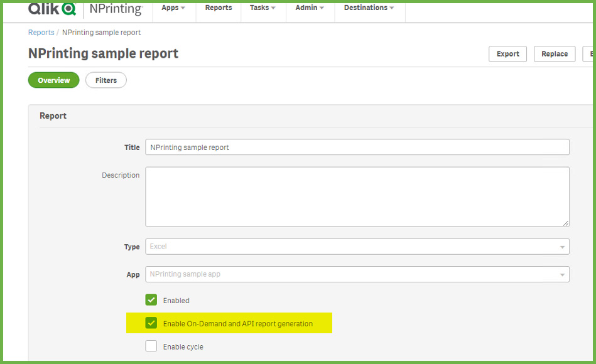
Task: Focus the Title input field
Action: pos(357,147)
